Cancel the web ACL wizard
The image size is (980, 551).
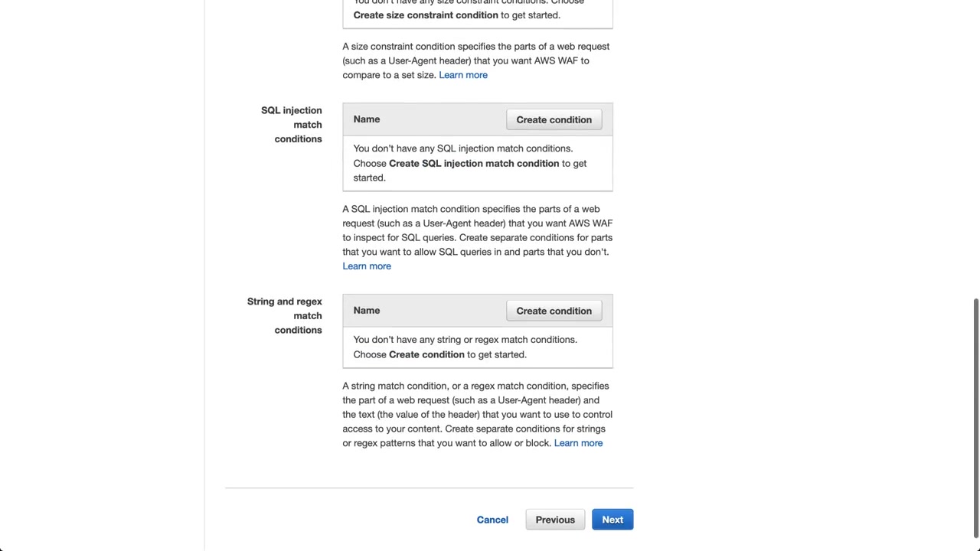492,520
